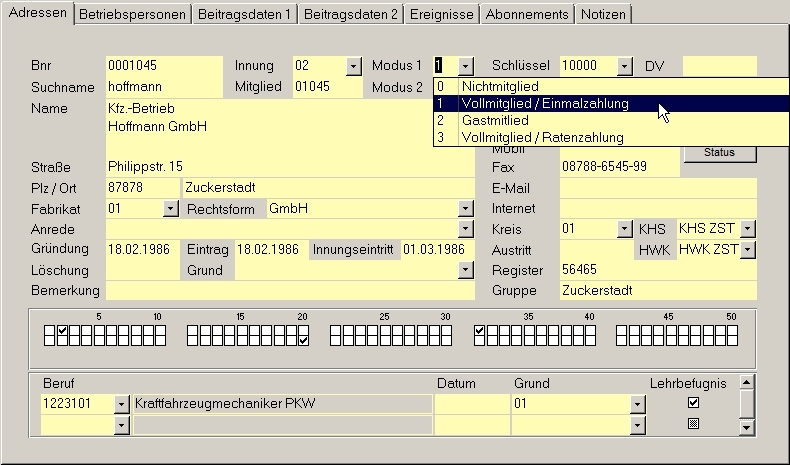Image resolution: width=790 pixels, height=465 pixels.
Task: Expand the Rechtsform GmbH dropdown
Action: click(x=465, y=209)
